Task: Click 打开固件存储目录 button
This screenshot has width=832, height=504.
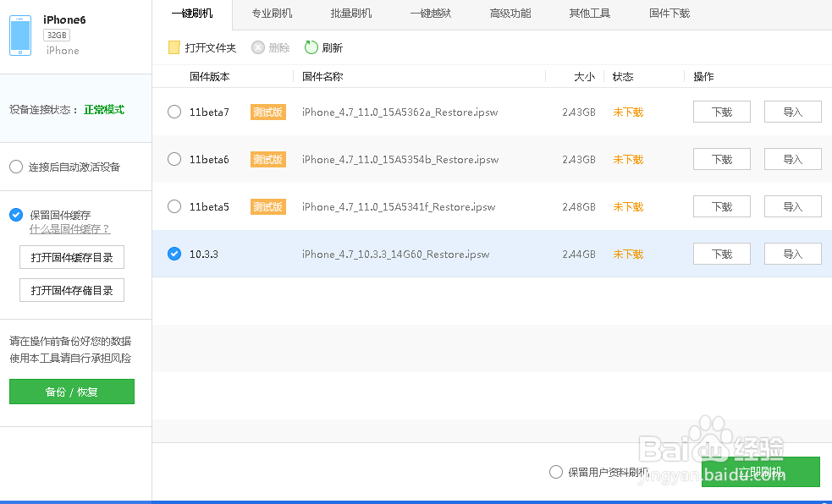Action: 72,290
